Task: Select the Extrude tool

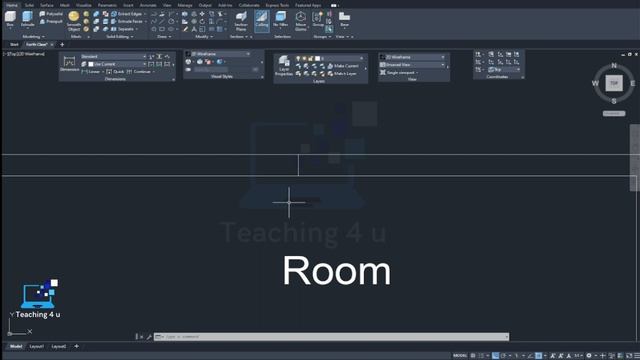Action: 27,19
